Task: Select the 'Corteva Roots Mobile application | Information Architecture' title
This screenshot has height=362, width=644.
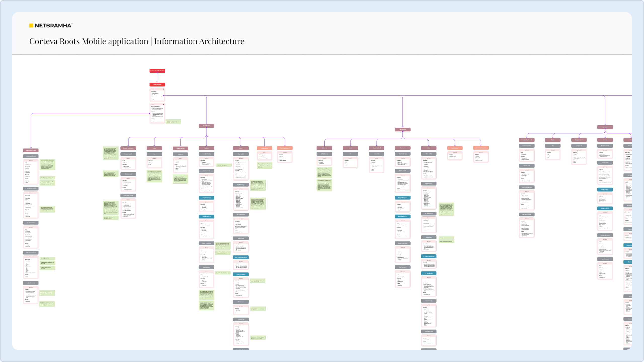Action: pyautogui.click(x=137, y=41)
